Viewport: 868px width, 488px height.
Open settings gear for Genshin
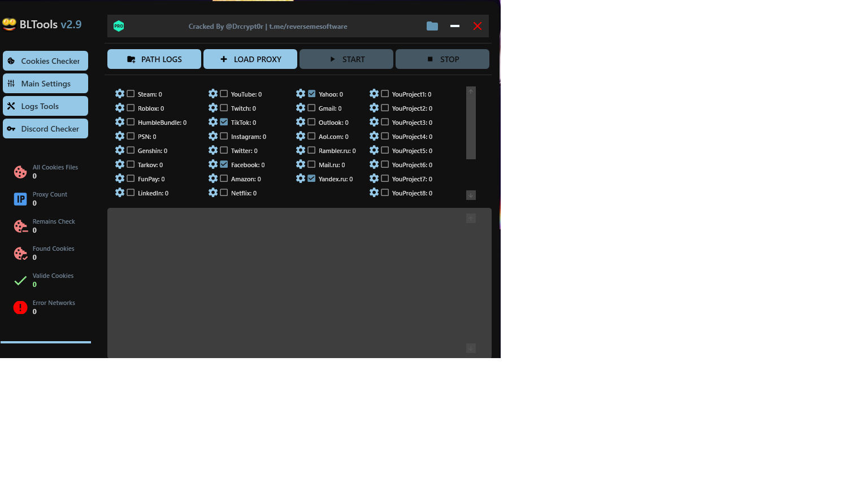(120, 150)
